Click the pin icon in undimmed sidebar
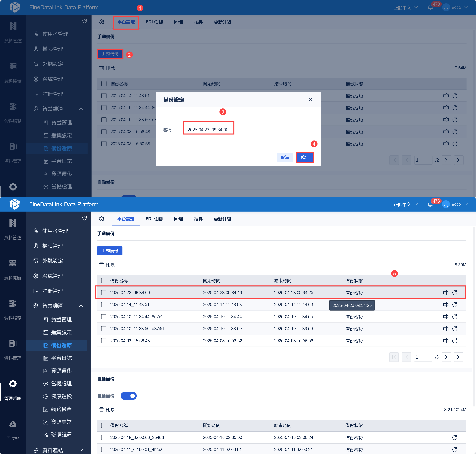The width and height of the screenshot is (476, 454). [85, 218]
